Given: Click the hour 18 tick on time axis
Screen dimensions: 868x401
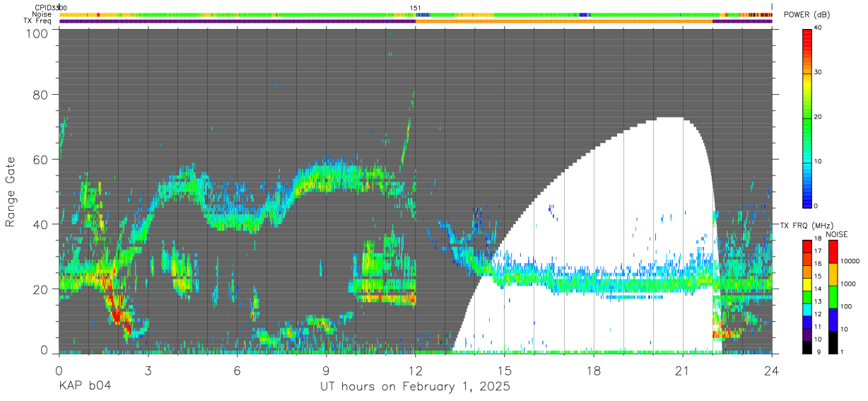Looking at the screenshot, I should 593,370.
